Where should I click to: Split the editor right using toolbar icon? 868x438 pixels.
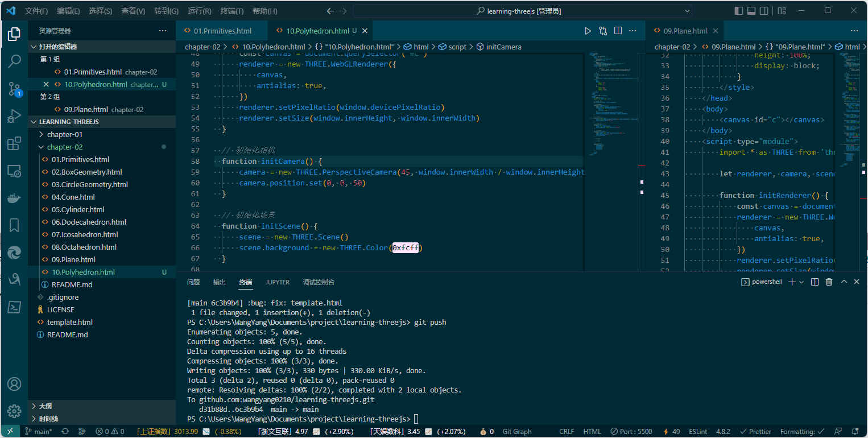[618, 31]
